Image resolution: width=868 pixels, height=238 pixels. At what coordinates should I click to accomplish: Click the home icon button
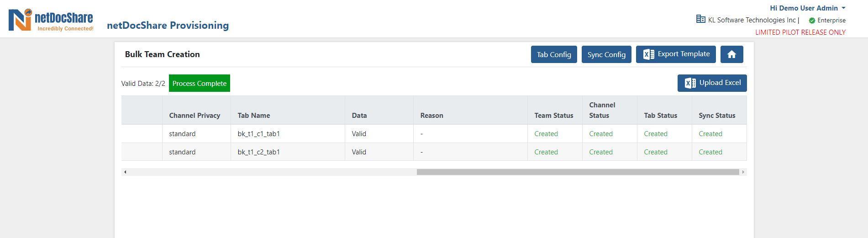731,54
